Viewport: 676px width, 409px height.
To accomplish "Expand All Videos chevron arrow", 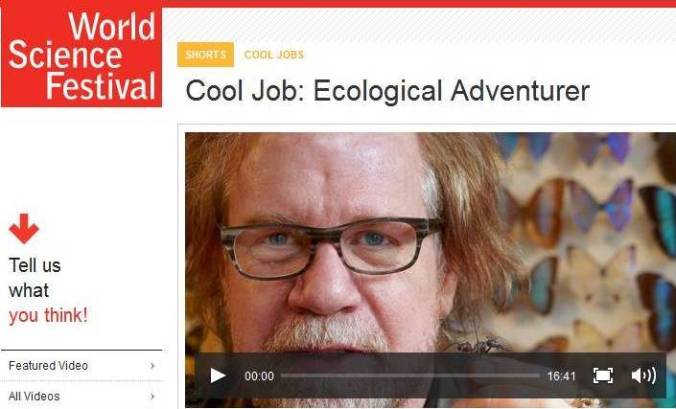I will [152, 396].
